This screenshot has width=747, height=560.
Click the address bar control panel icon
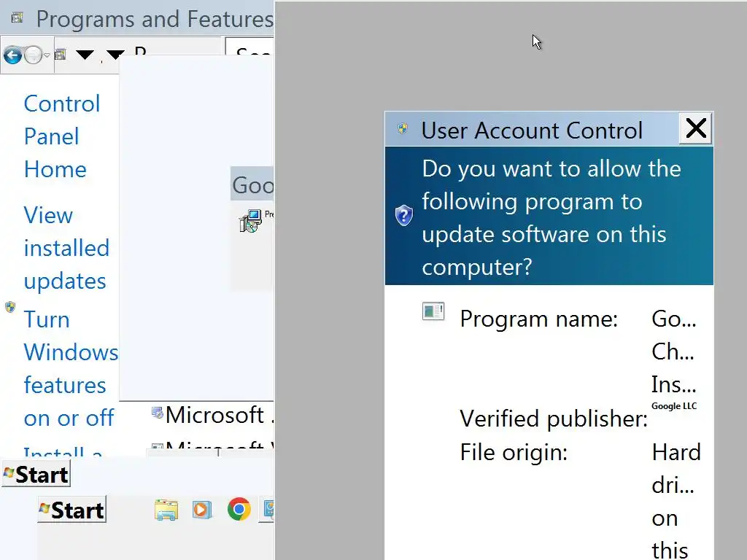(x=61, y=54)
